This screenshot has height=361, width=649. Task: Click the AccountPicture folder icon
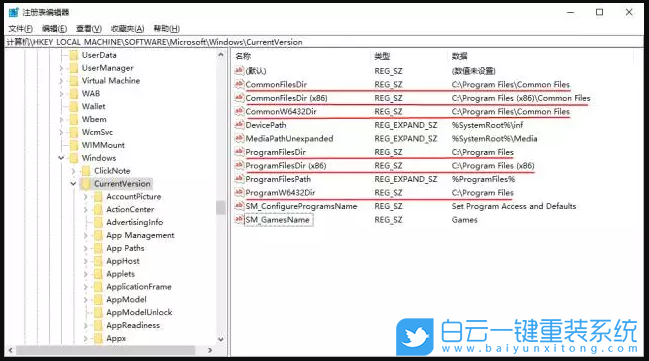[98, 196]
